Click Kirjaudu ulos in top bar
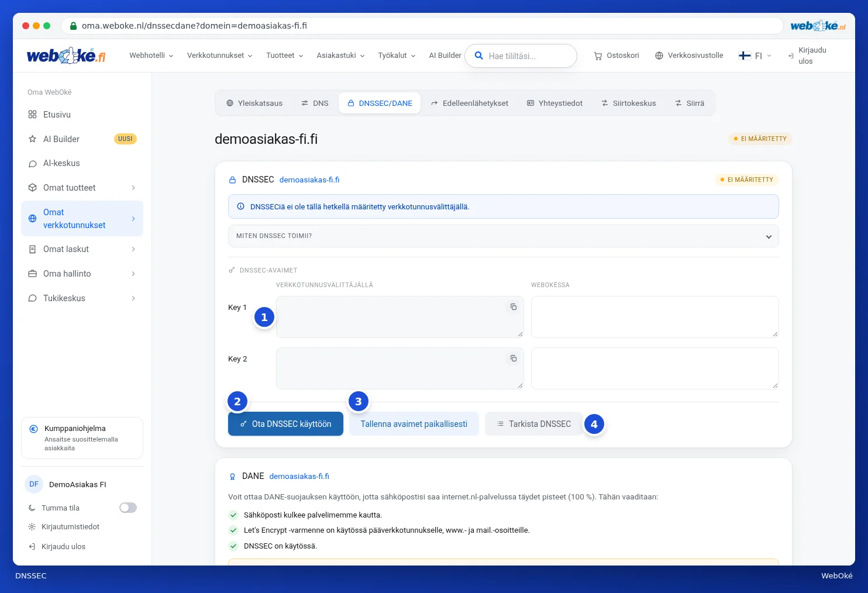Image resolution: width=868 pixels, height=593 pixels. tap(807, 56)
